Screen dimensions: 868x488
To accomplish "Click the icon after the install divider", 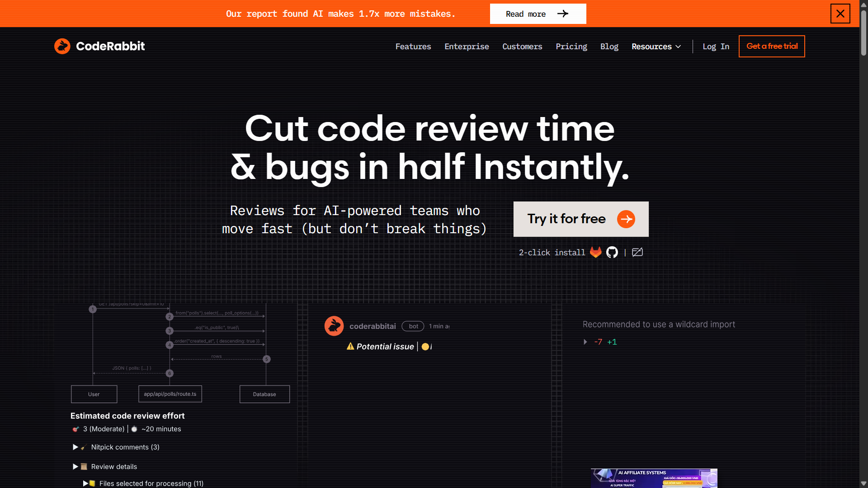I will pyautogui.click(x=637, y=252).
